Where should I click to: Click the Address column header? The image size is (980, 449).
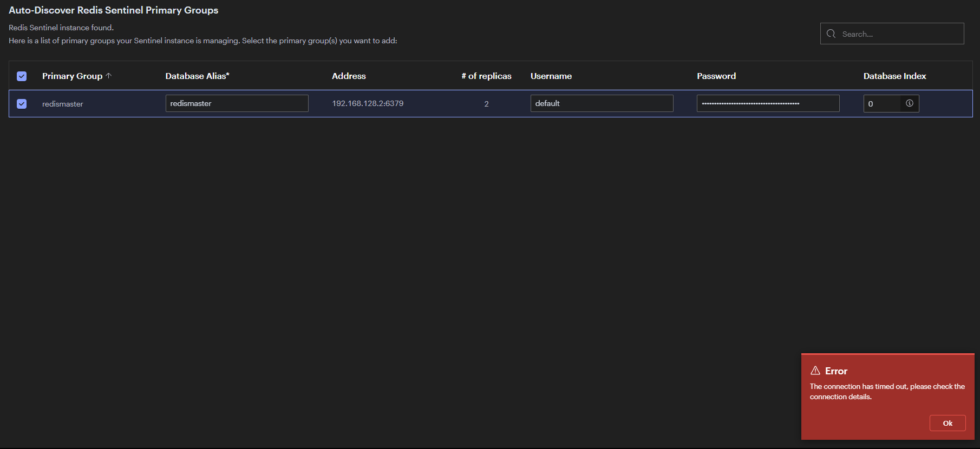(349, 76)
